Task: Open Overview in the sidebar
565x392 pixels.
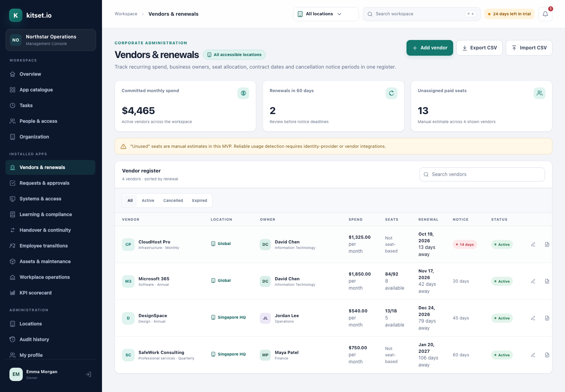Action: pyautogui.click(x=50, y=74)
